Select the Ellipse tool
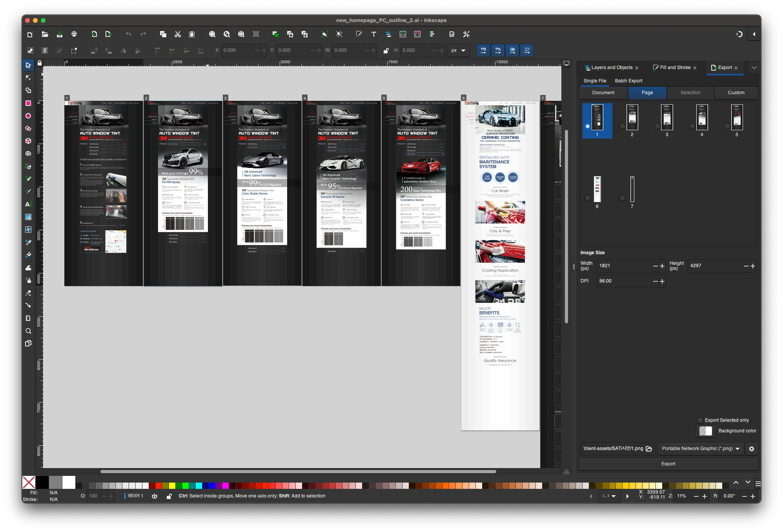Image resolution: width=783 pixels, height=532 pixels. (28, 116)
